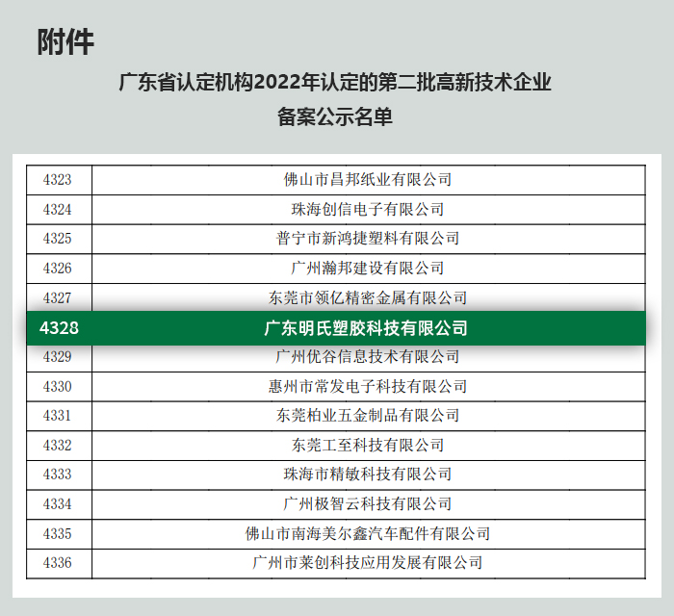Viewport: 674px width, 616px height.
Task: Click the 附件 heading
Action: (65, 43)
